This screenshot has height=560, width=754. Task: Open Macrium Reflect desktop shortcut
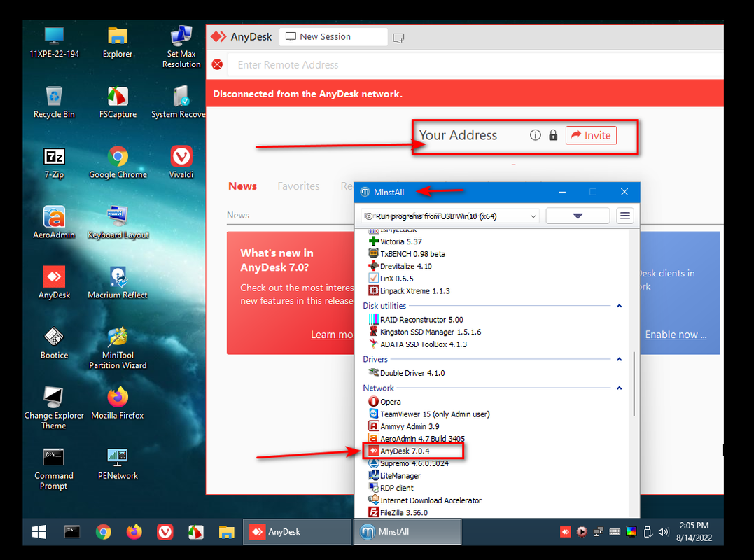(x=118, y=283)
